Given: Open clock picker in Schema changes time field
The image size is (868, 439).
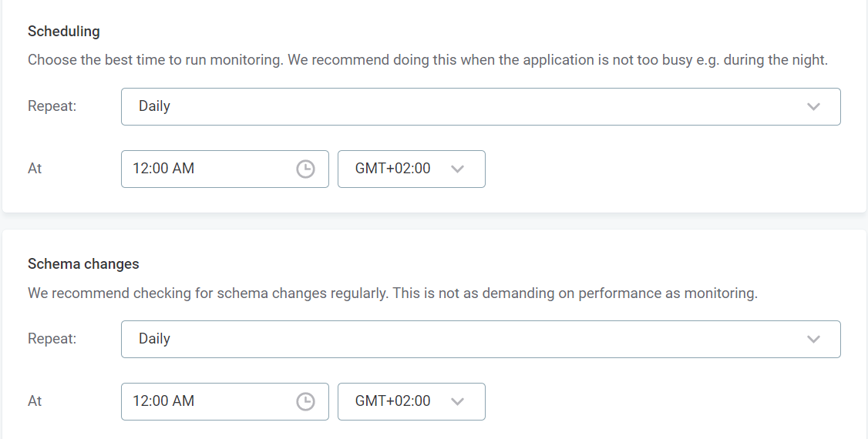Looking at the screenshot, I should pyautogui.click(x=305, y=401).
